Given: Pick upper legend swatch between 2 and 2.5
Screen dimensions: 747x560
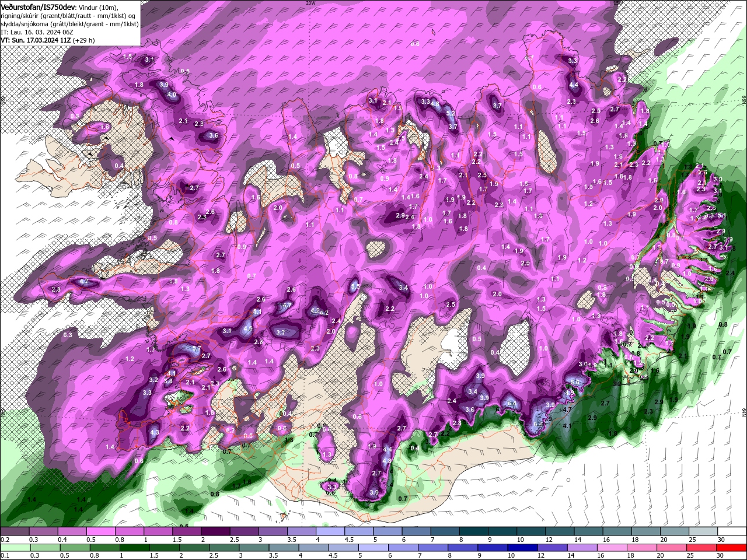Looking at the screenshot, I should 215,531.
